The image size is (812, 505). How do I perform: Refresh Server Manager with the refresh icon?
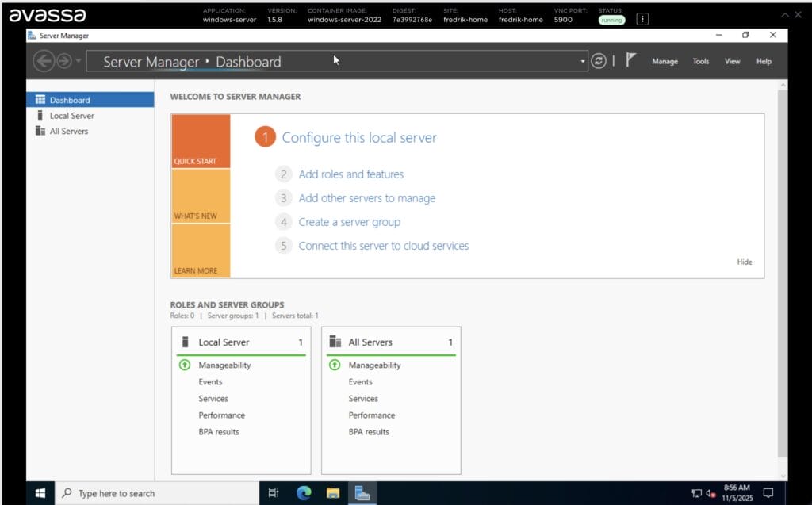click(599, 60)
